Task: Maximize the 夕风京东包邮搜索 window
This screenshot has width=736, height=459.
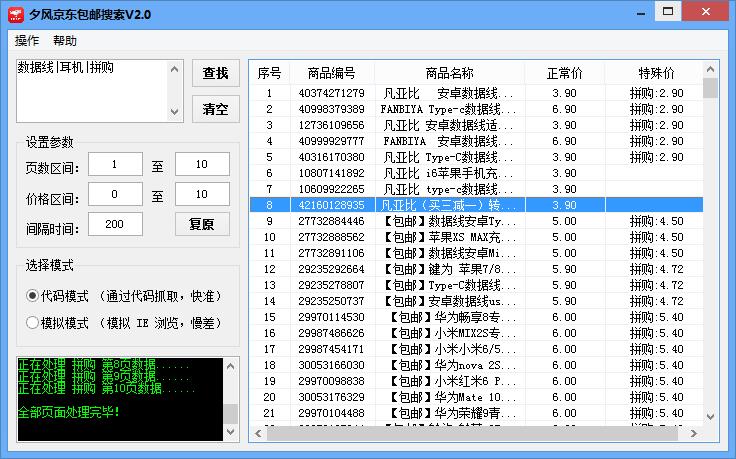Action: [668, 11]
